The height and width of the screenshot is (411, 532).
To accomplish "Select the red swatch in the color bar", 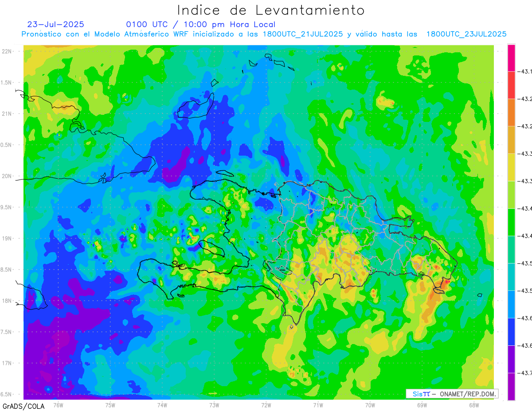I will point(511,85).
